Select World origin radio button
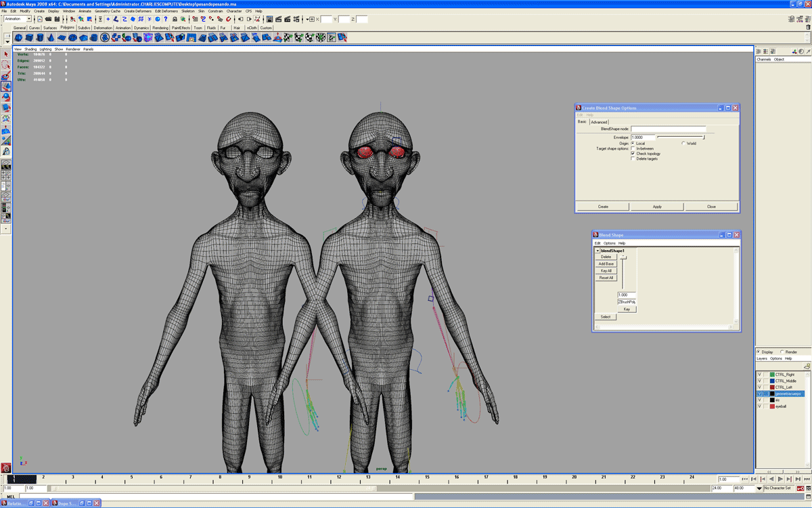This screenshot has width=812, height=508. [x=683, y=143]
